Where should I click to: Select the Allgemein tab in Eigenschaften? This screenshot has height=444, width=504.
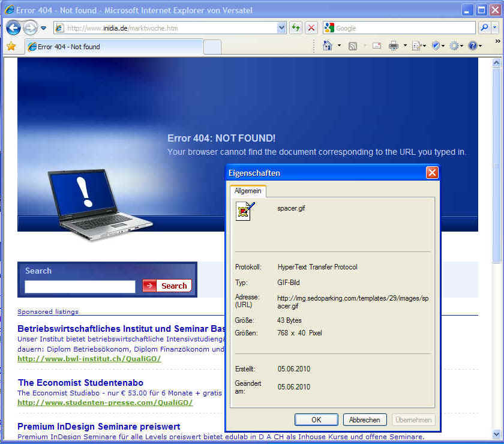click(248, 191)
